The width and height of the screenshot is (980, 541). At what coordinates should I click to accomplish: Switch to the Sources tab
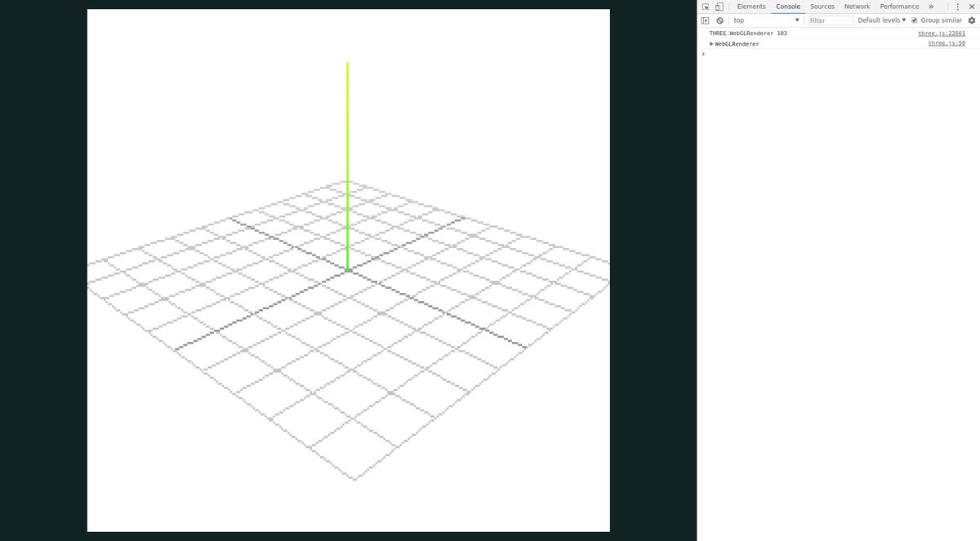(x=822, y=7)
